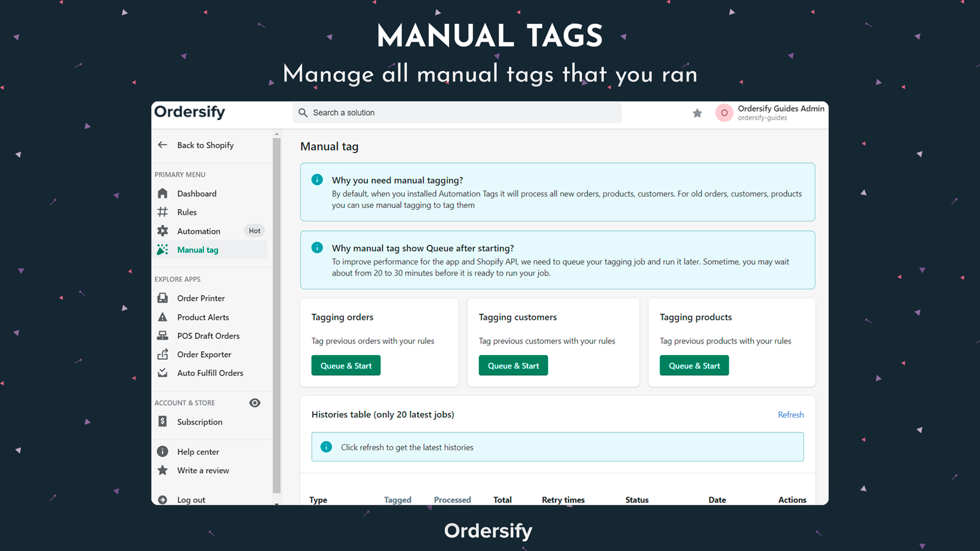The height and width of the screenshot is (551, 980).
Task: Select Order Exporter in the sidebar
Action: click(204, 354)
